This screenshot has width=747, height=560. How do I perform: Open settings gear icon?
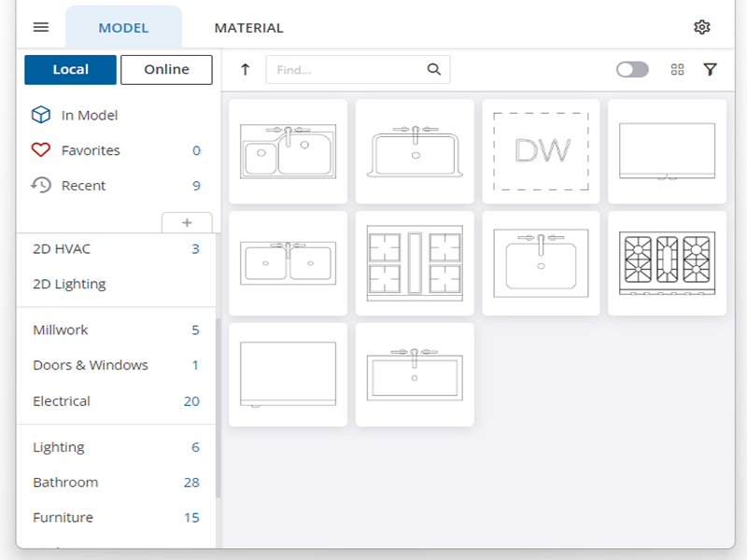coord(702,27)
